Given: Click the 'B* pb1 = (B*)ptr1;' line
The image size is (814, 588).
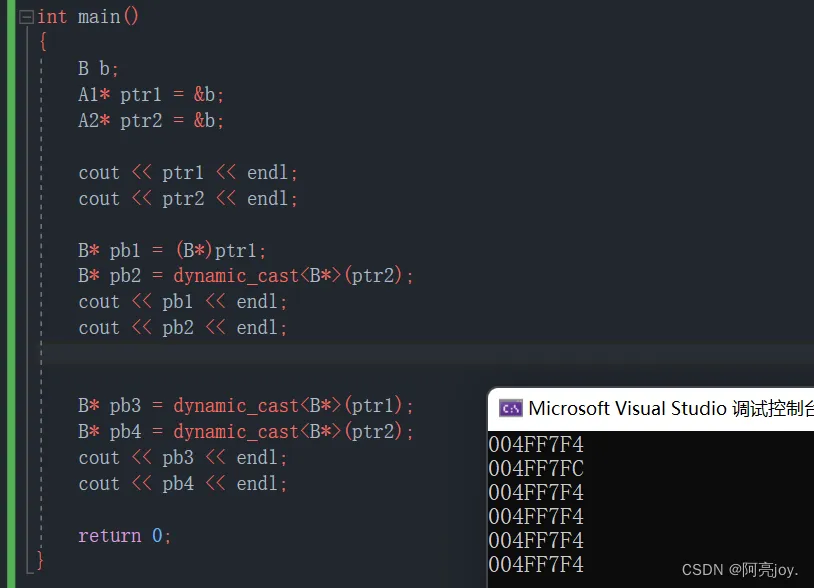Looking at the screenshot, I should click(172, 250).
